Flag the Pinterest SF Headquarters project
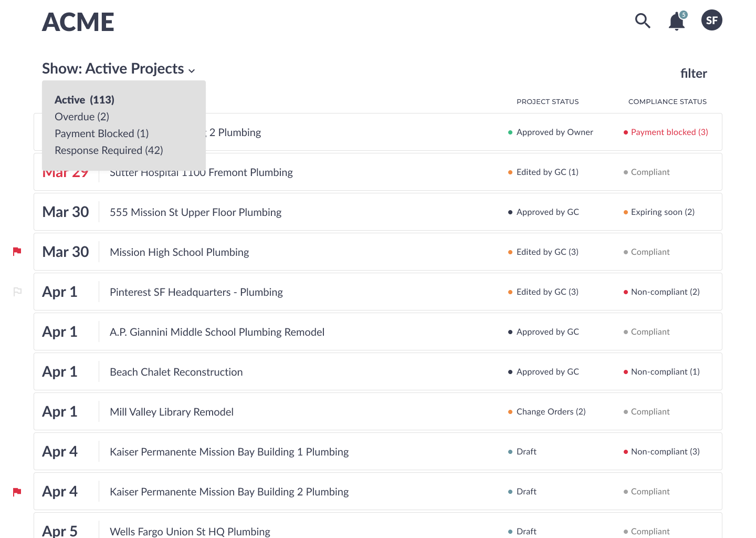This screenshot has height=538, width=756. click(x=17, y=292)
